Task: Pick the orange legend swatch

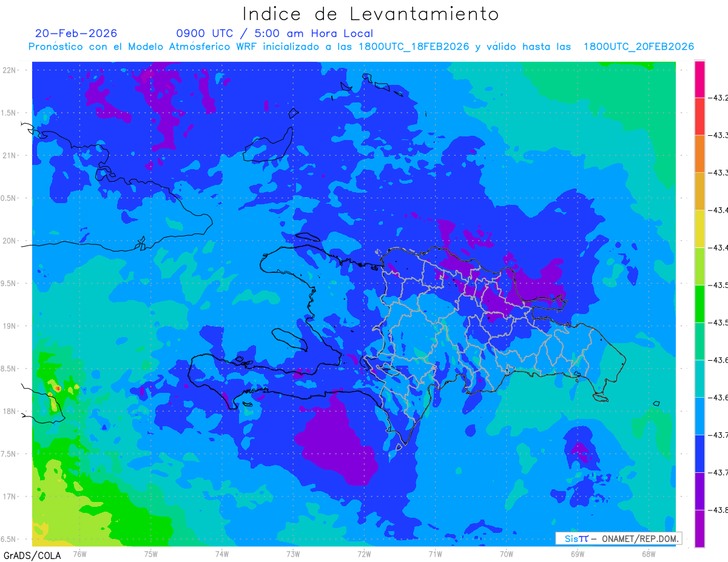Action: tap(699, 154)
